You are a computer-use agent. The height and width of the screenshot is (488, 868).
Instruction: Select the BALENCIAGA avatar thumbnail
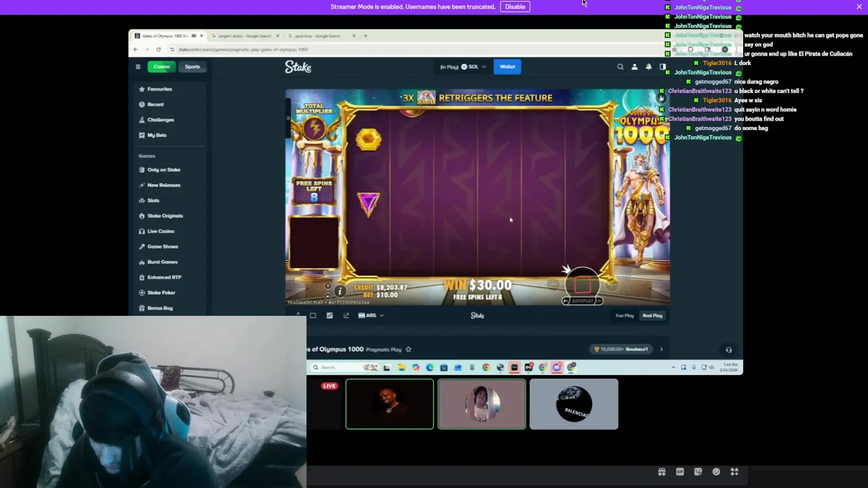tap(574, 405)
